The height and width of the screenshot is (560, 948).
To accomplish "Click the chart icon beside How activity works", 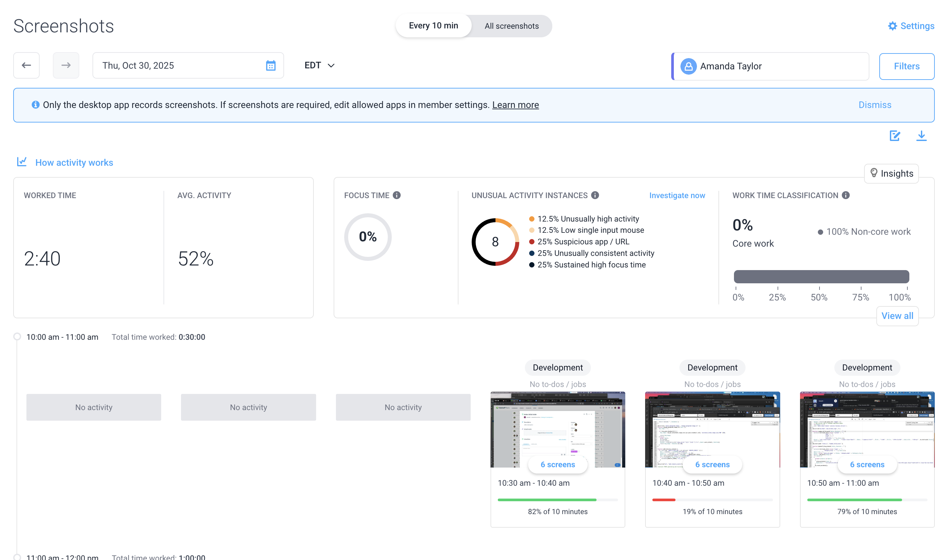I will coord(22,161).
